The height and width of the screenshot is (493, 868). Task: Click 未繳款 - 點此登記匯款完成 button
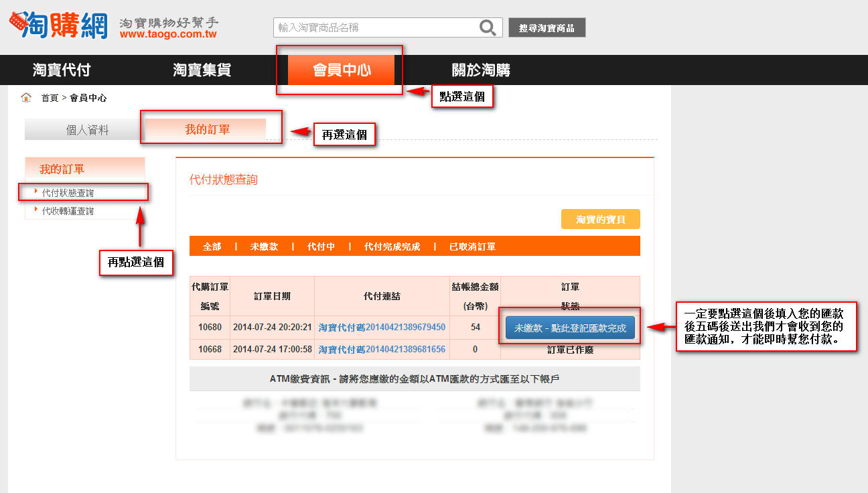click(570, 328)
